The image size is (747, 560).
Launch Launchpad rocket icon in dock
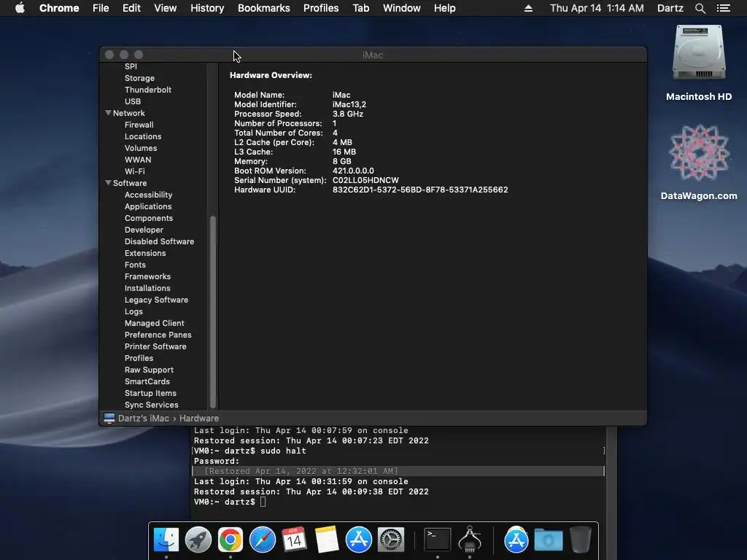[198, 540]
